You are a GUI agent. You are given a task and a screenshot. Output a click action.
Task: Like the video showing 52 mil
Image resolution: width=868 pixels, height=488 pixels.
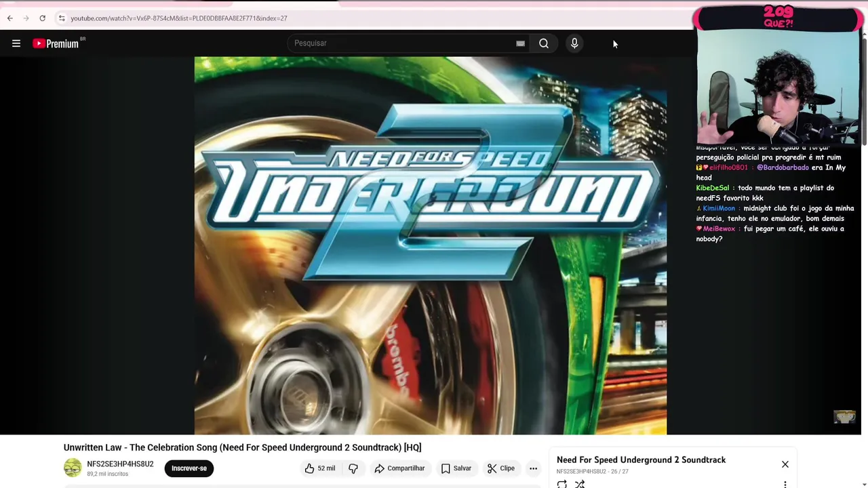click(x=320, y=468)
